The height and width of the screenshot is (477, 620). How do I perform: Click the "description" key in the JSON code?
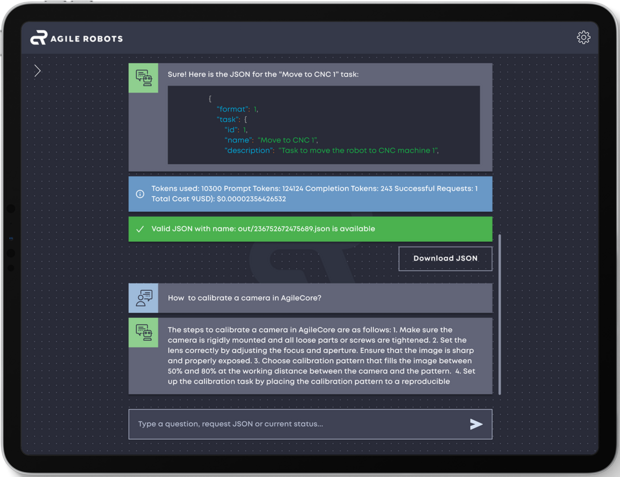coord(249,151)
